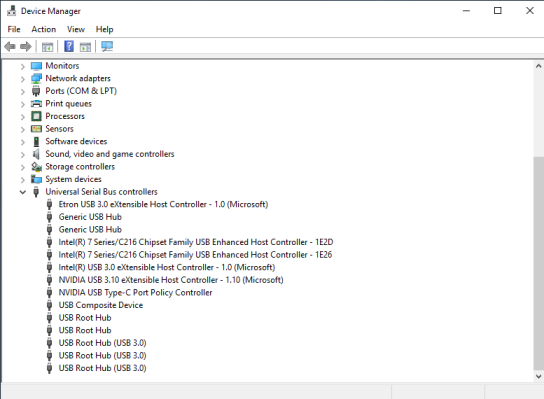This screenshot has height=399, width=544.
Task: Click the Sound, video and game controllers icon
Action: coord(36,154)
